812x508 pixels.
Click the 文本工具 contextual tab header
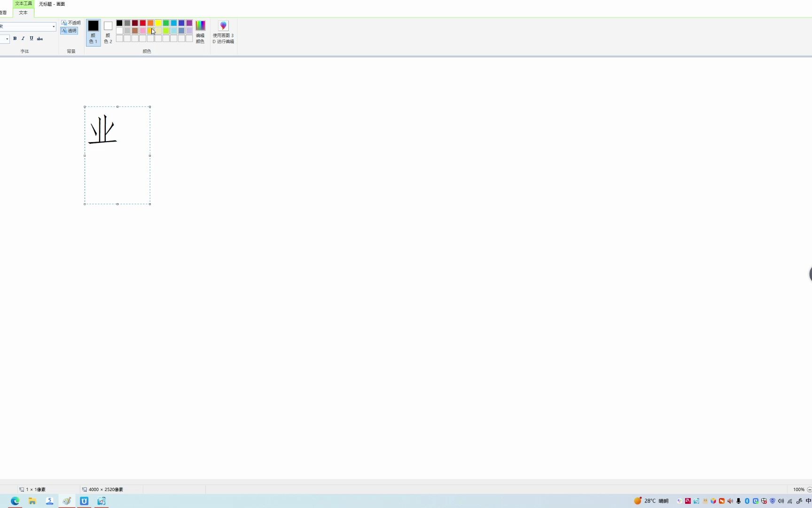(x=23, y=3)
